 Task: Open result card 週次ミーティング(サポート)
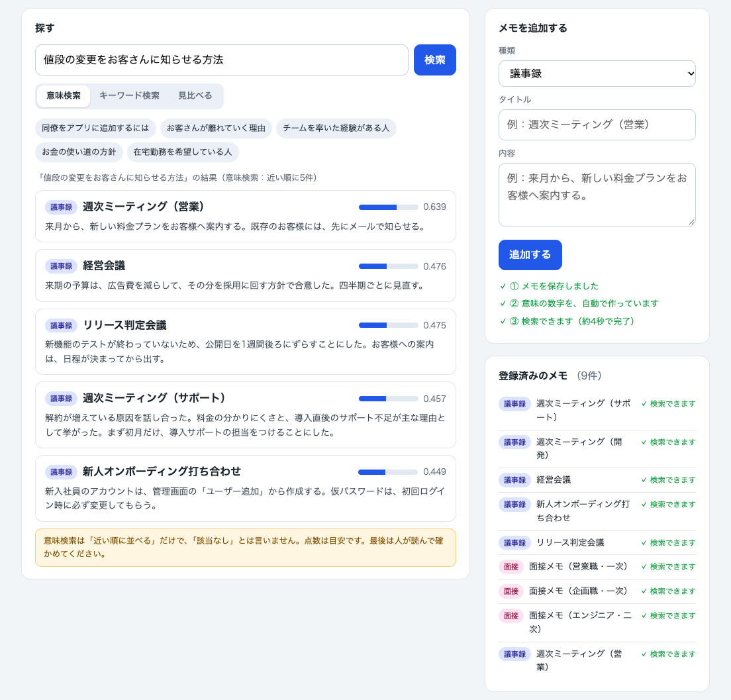click(245, 415)
